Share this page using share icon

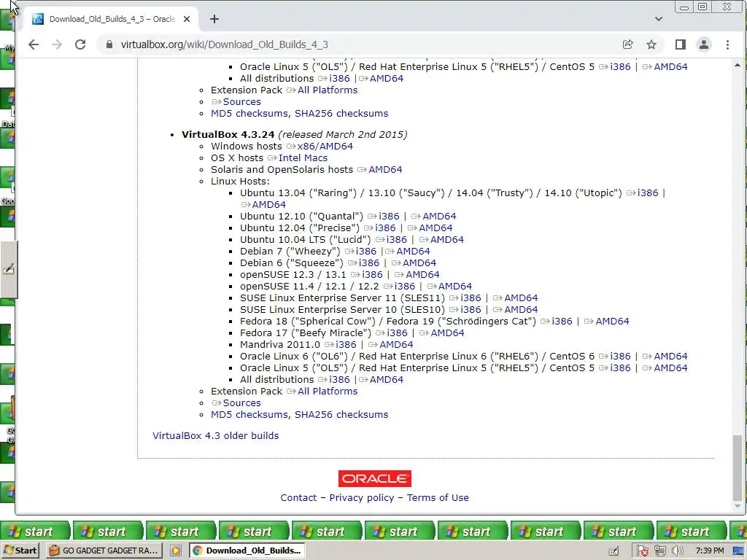click(x=627, y=44)
